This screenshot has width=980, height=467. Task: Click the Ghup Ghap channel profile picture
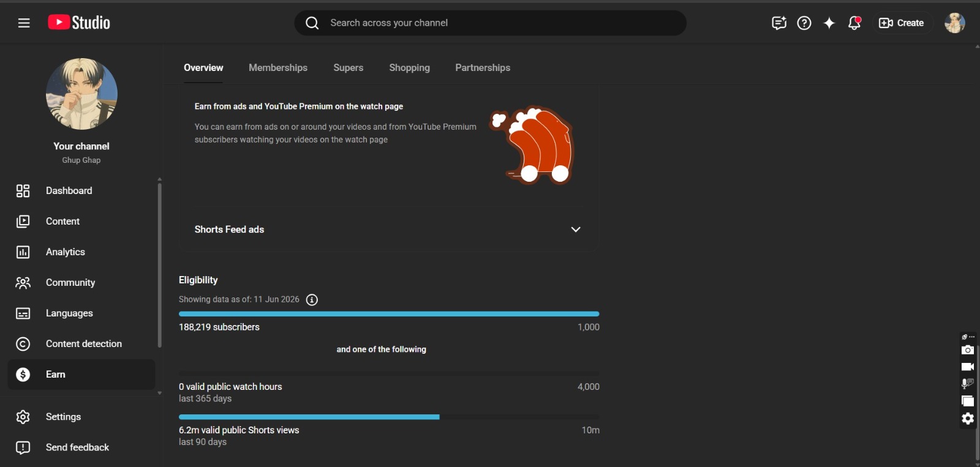click(81, 94)
